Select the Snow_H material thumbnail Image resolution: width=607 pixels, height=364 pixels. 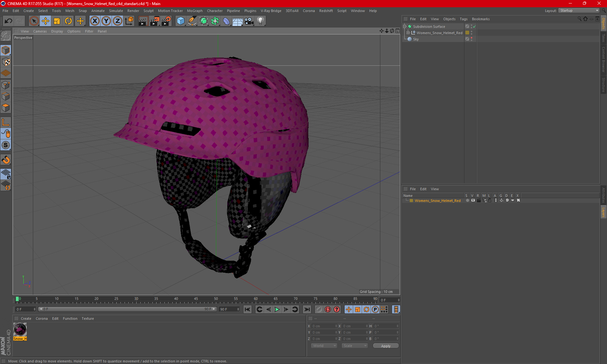click(x=20, y=330)
